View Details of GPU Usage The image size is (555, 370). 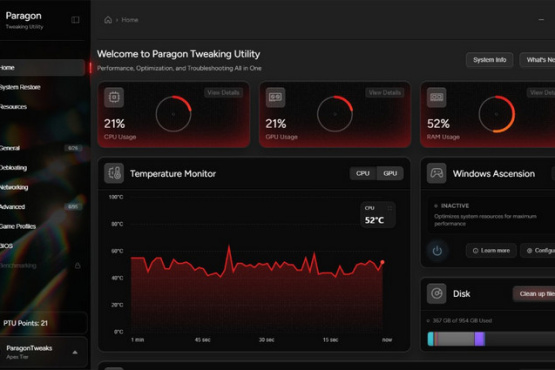(x=384, y=93)
